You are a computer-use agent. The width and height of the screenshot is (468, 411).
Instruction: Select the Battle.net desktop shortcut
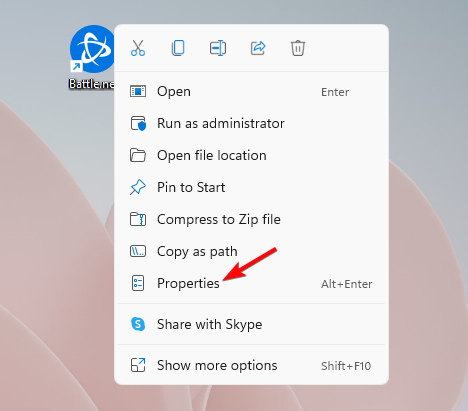(x=92, y=57)
